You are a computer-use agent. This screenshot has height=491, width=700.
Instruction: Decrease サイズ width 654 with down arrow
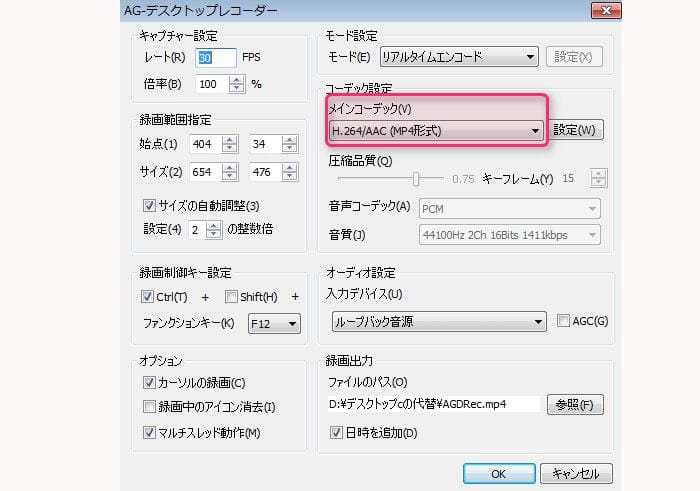(229, 176)
